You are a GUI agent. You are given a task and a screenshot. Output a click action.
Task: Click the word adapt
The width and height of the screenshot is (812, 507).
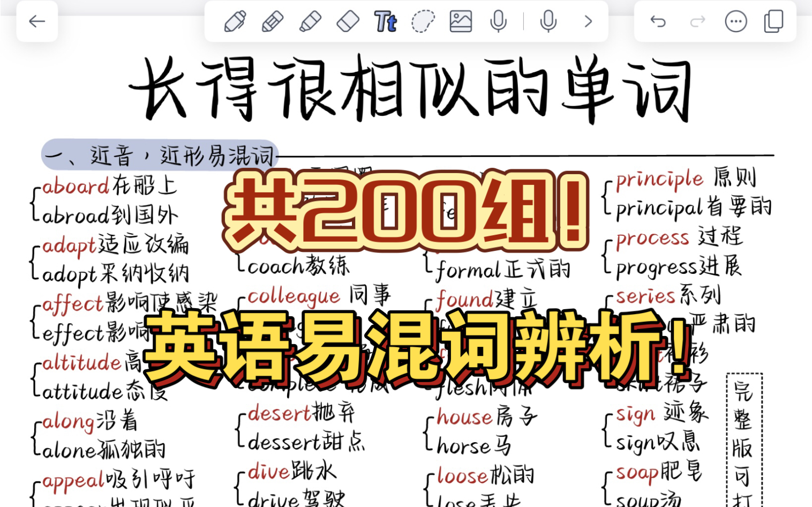[x=69, y=247]
